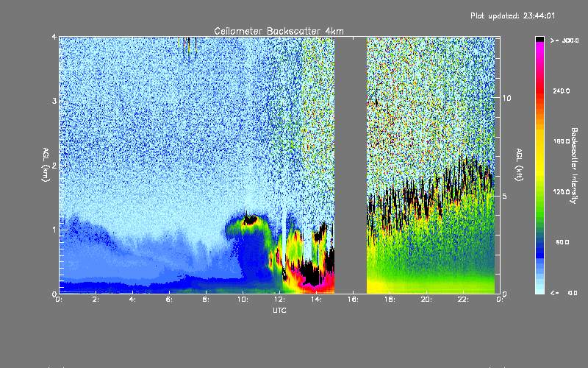Select the "14:" UTC tick label
This screenshot has height=368, width=588.
point(316,300)
